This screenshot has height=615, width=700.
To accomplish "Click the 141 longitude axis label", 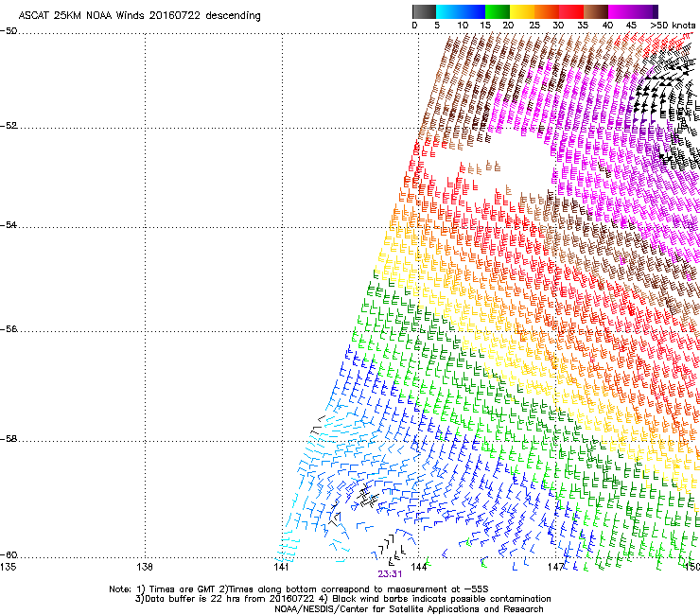I will click(281, 567).
